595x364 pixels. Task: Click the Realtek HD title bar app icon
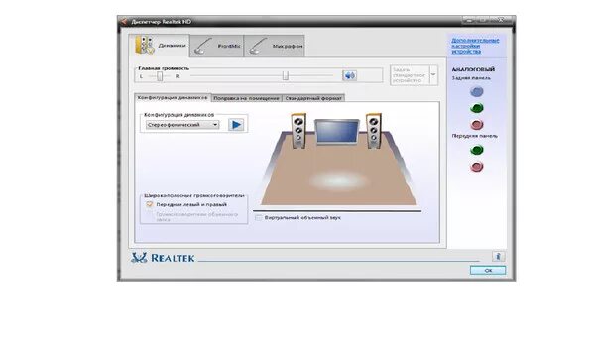pos(124,22)
